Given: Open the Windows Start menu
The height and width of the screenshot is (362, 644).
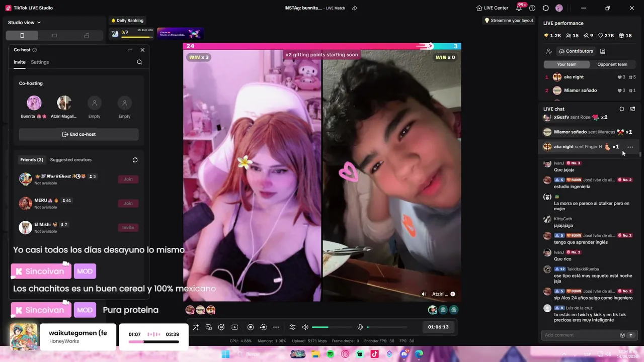Looking at the screenshot, I should tap(225, 354).
